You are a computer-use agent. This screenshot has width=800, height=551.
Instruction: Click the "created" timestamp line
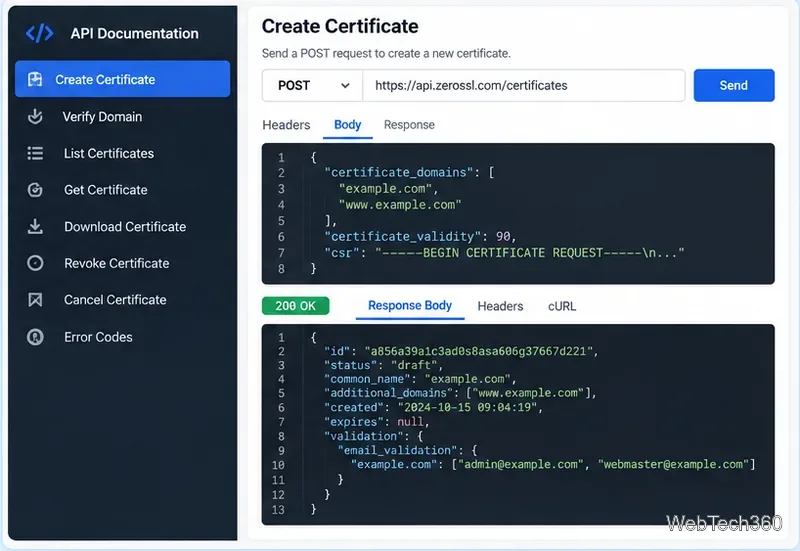click(434, 407)
